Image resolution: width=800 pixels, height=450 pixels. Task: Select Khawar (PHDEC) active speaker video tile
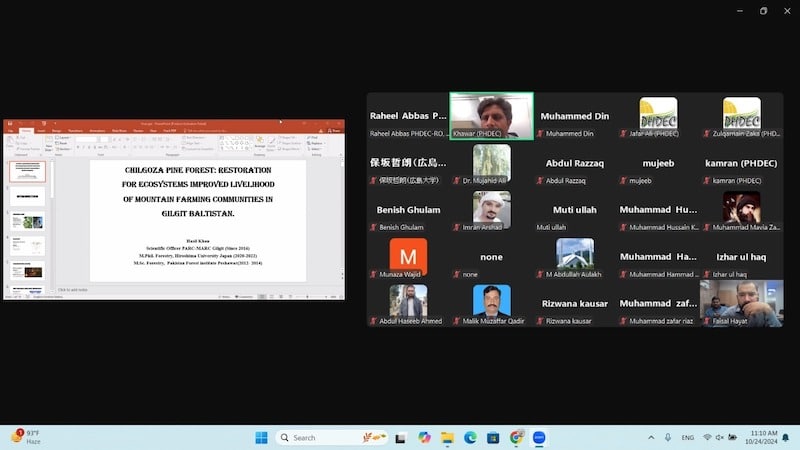(x=491, y=115)
